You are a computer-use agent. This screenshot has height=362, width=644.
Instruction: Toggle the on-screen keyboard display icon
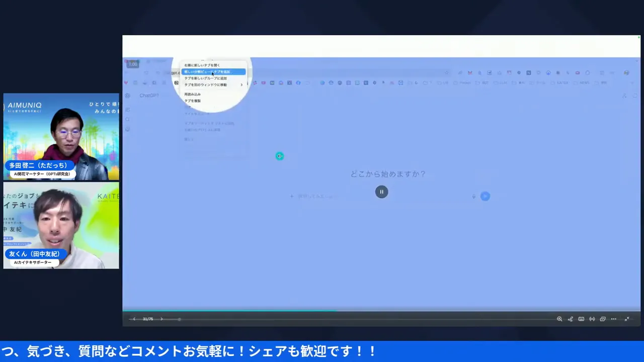tap(581, 319)
